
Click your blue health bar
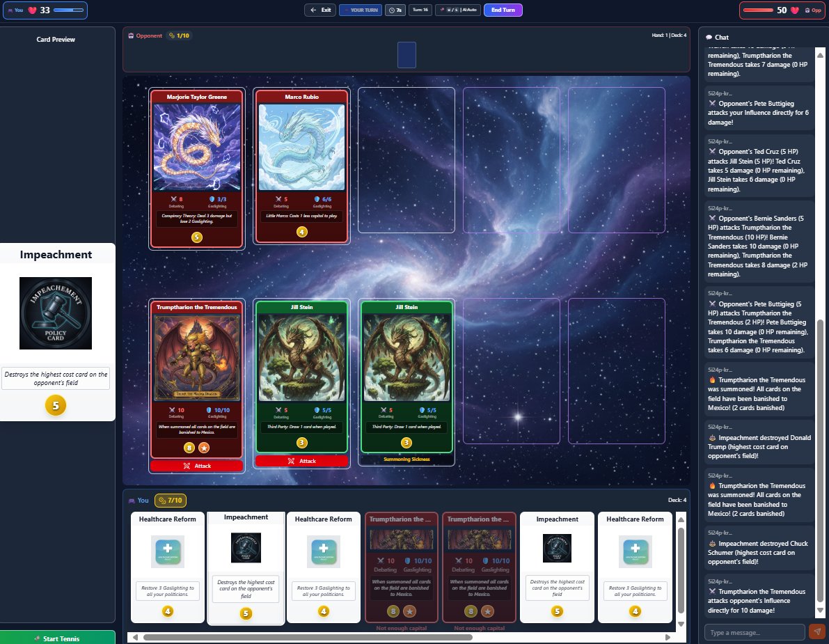click(69, 10)
